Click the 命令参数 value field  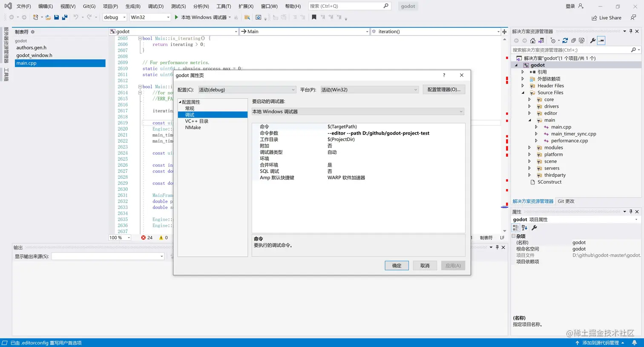click(x=395, y=133)
